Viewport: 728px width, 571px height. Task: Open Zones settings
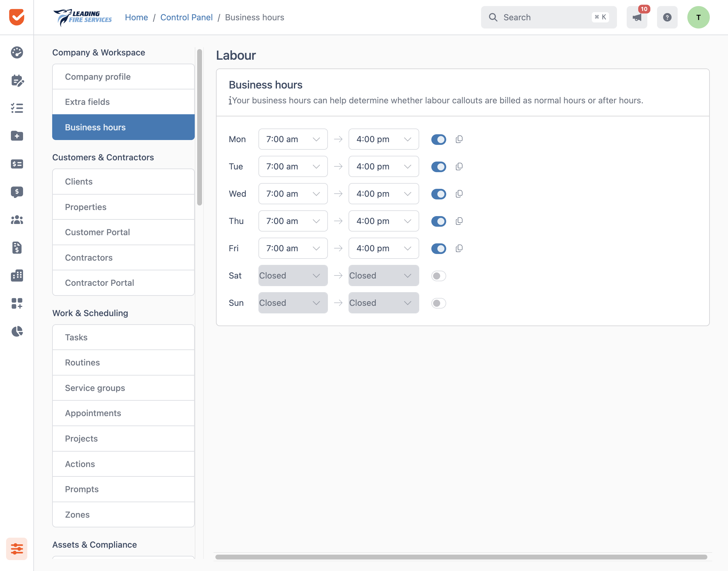(123, 515)
